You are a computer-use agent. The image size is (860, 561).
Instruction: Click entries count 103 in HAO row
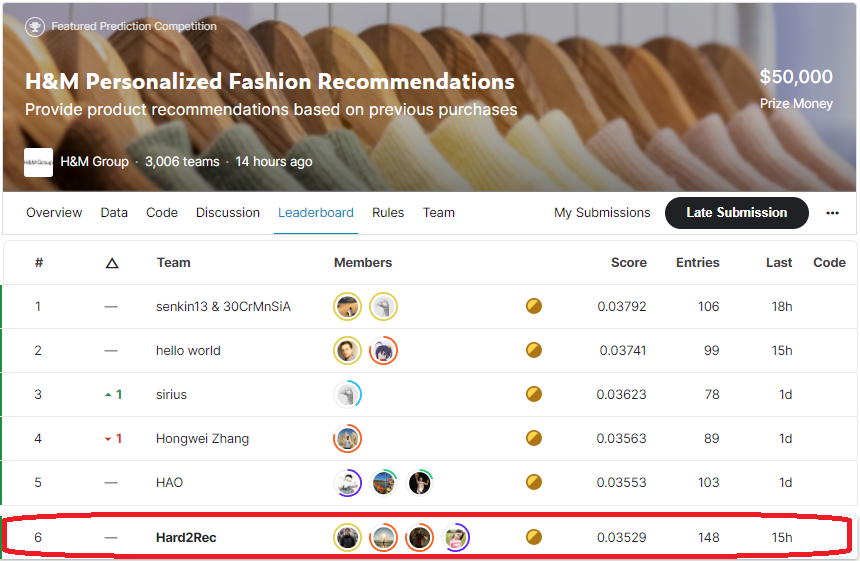[709, 483]
